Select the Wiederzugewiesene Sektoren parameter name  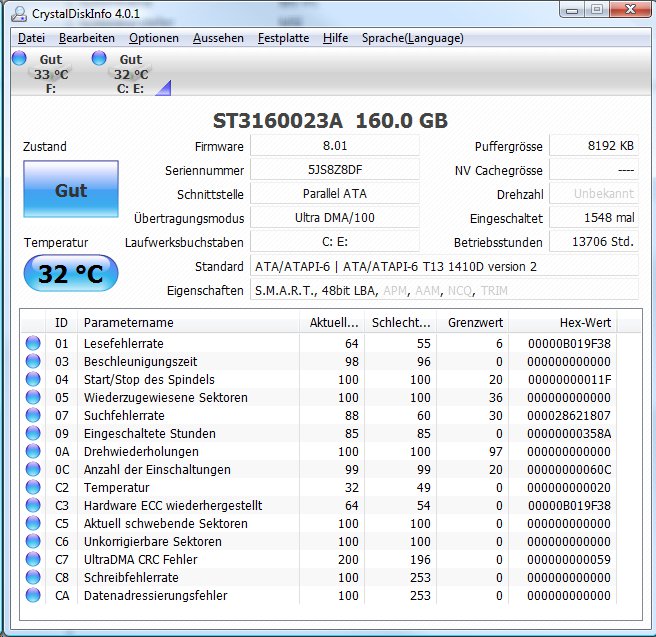tap(165, 397)
